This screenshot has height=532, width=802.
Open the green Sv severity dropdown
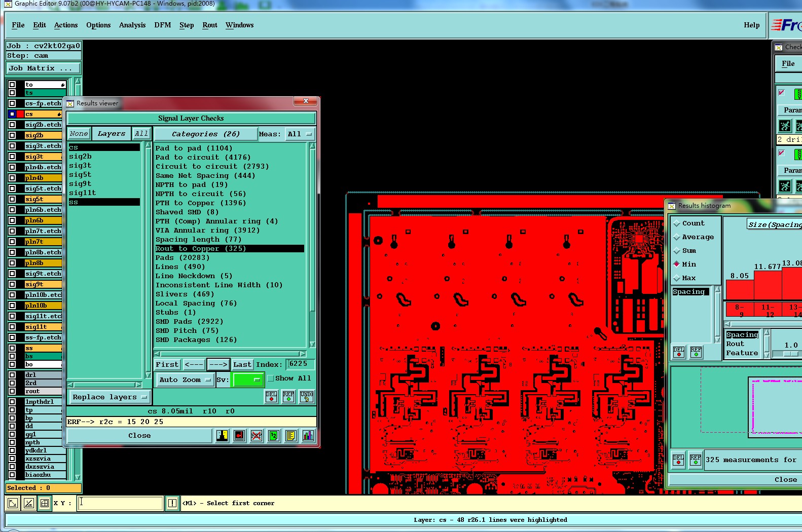tap(247, 379)
